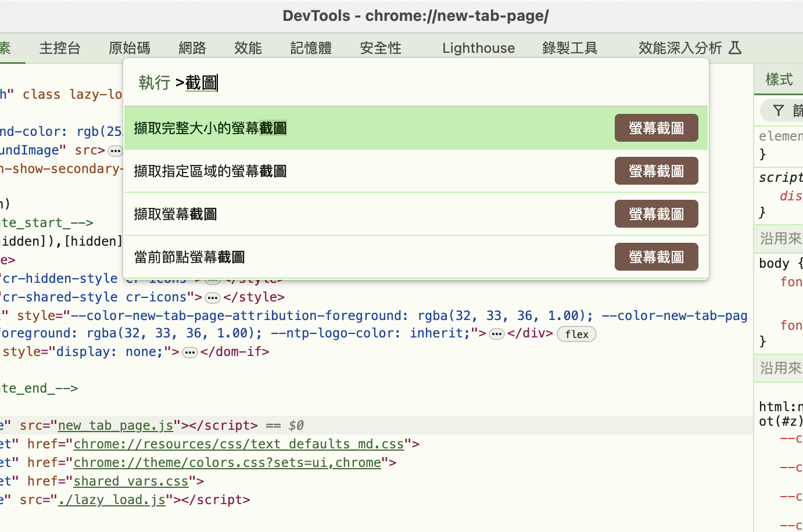Toggle the flex layout badge

coord(576,334)
